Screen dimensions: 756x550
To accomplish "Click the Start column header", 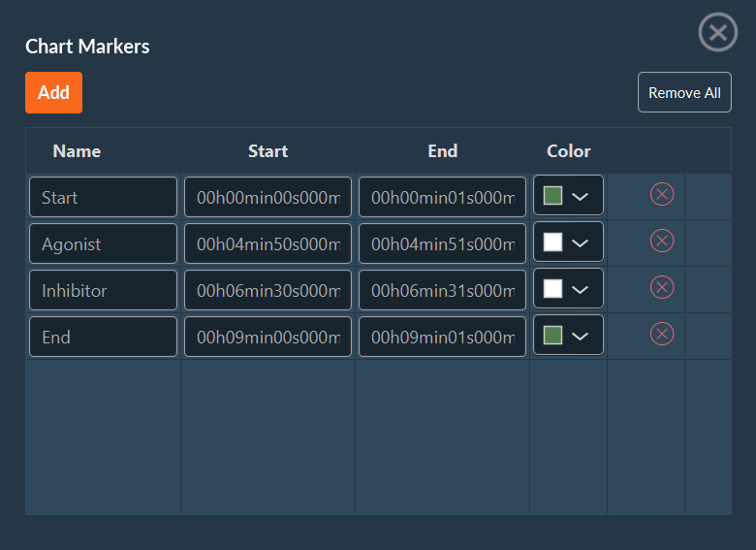I will pyautogui.click(x=268, y=151).
